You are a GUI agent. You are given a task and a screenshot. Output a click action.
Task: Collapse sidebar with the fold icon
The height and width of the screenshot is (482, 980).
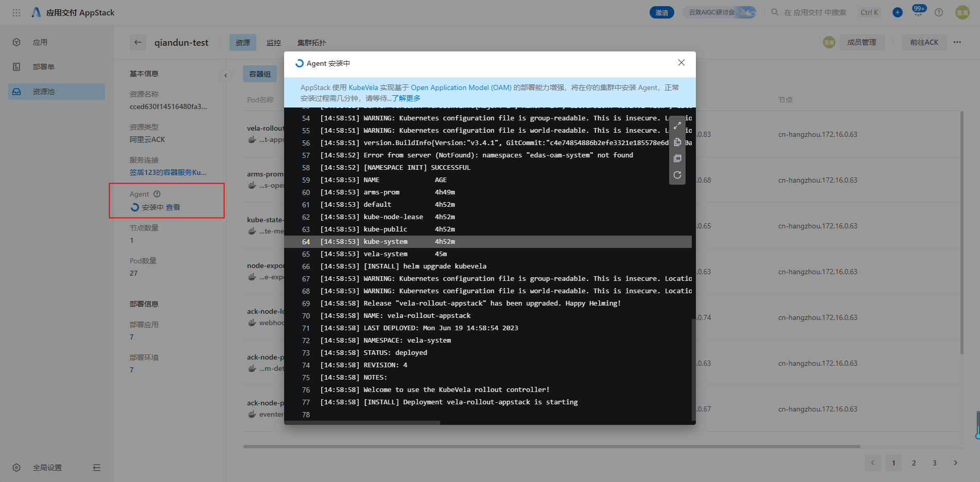(97, 468)
